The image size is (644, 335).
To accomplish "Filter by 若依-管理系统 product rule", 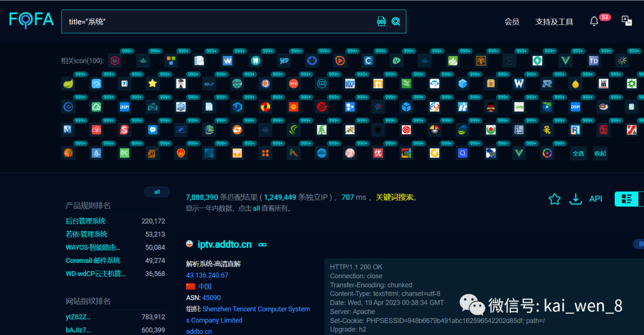I will [x=86, y=234].
